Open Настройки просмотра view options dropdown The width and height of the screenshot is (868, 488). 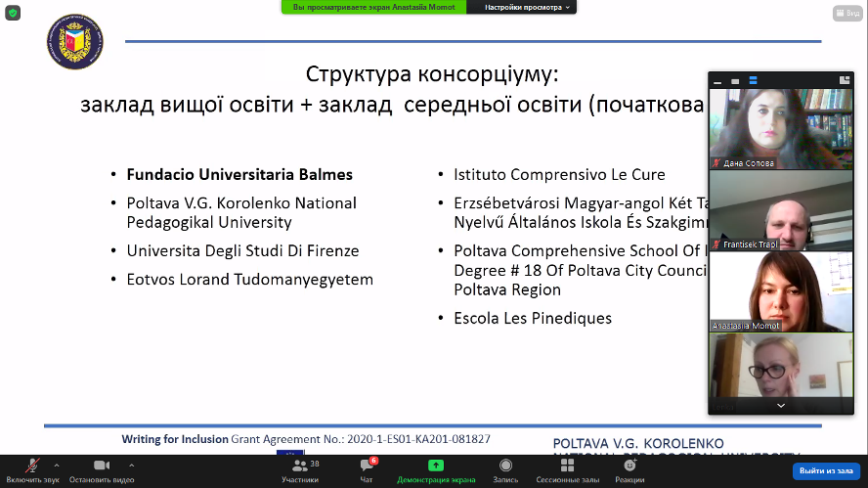pyautogui.click(x=527, y=7)
